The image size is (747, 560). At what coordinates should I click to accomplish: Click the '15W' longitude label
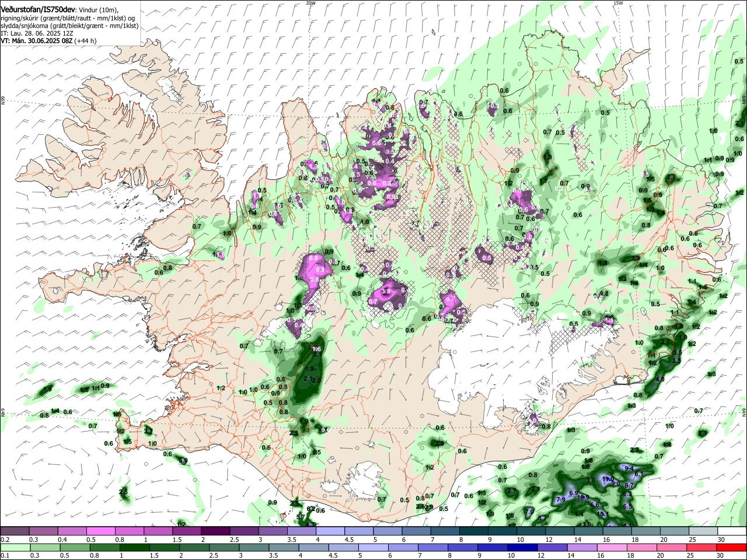[x=618, y=3]
